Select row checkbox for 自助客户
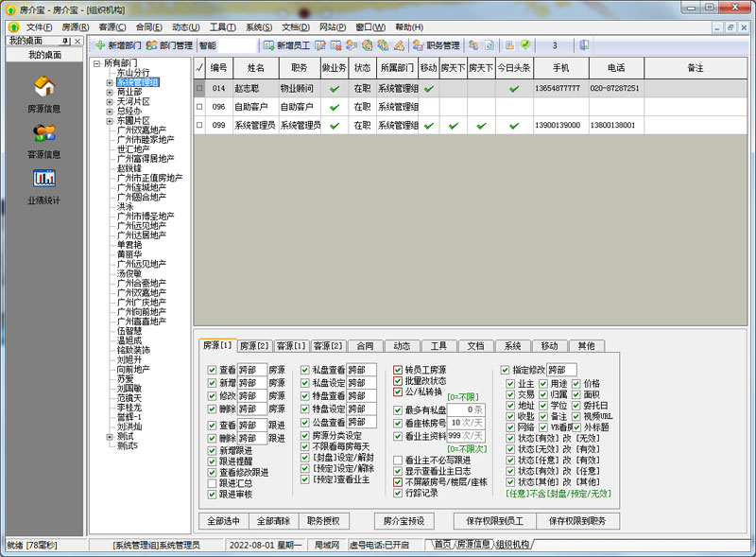The image size is (756, 557). [199, 107]
